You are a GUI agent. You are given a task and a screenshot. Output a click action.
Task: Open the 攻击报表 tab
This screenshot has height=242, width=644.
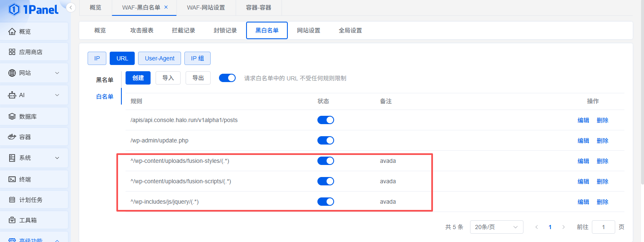click(142, 30)
